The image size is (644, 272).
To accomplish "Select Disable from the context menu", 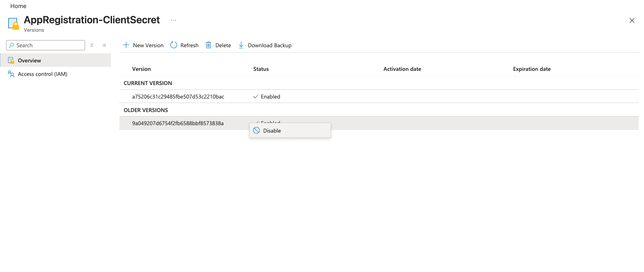I will click(x=272, y=131).
